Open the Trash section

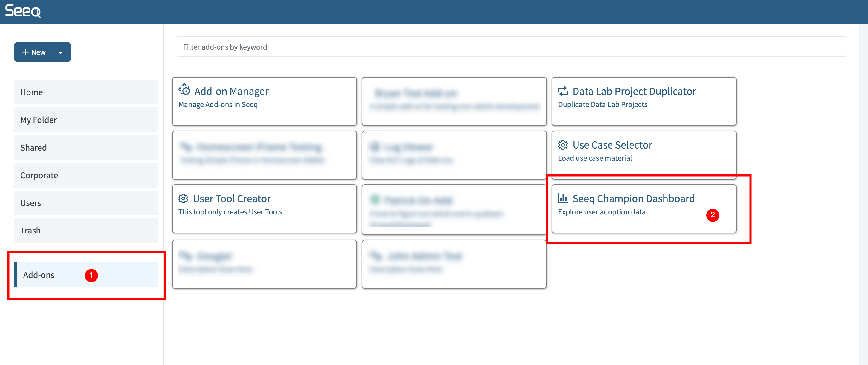coord(86,230)
